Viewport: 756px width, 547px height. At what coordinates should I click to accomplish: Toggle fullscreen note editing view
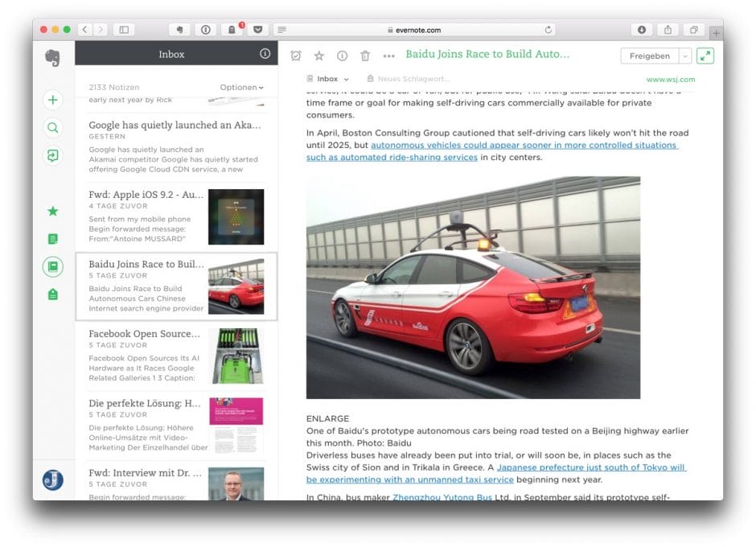705,56
